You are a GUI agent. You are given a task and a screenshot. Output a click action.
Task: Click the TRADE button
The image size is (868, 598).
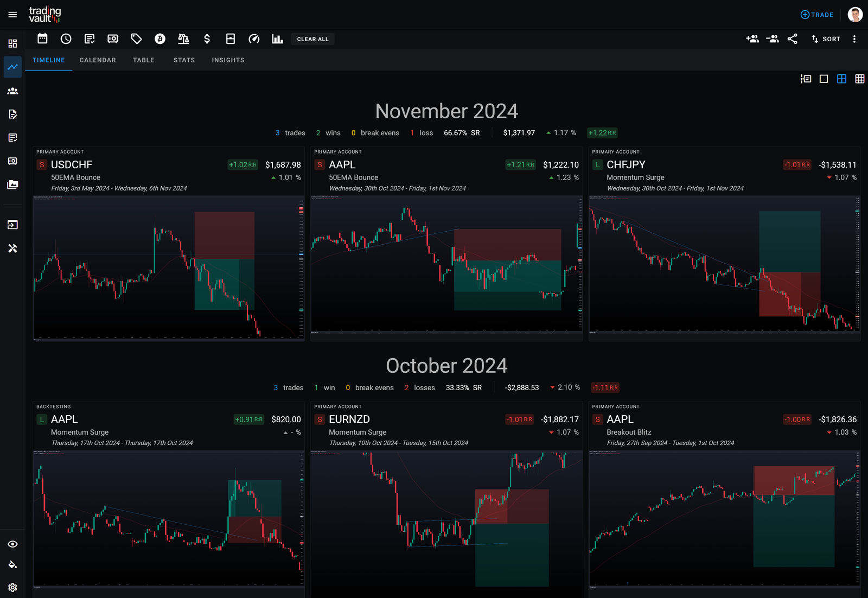coord(816,15)
